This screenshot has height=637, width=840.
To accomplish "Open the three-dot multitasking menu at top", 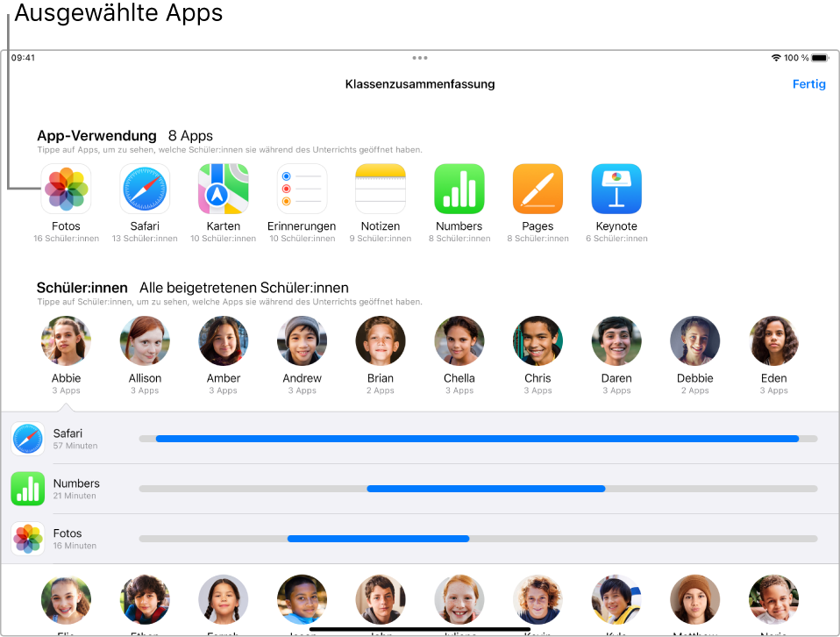I will coord(420,58).
